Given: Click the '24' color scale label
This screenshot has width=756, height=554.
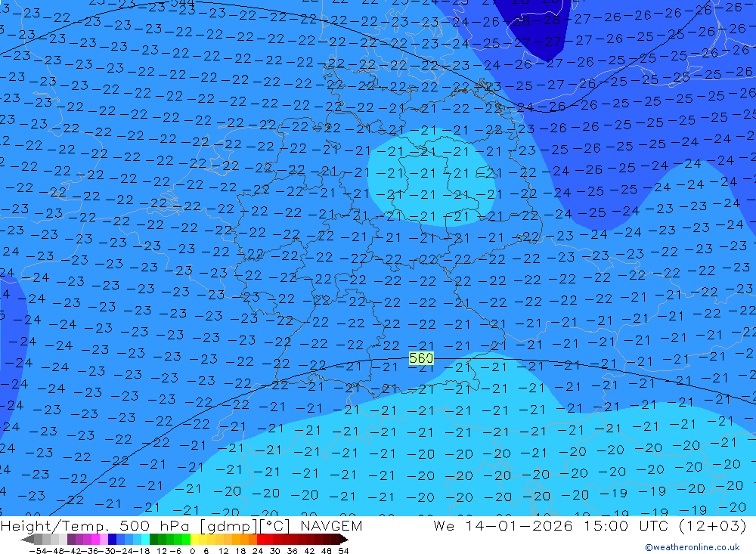Looking at the screenshot, I should (258, 551).
